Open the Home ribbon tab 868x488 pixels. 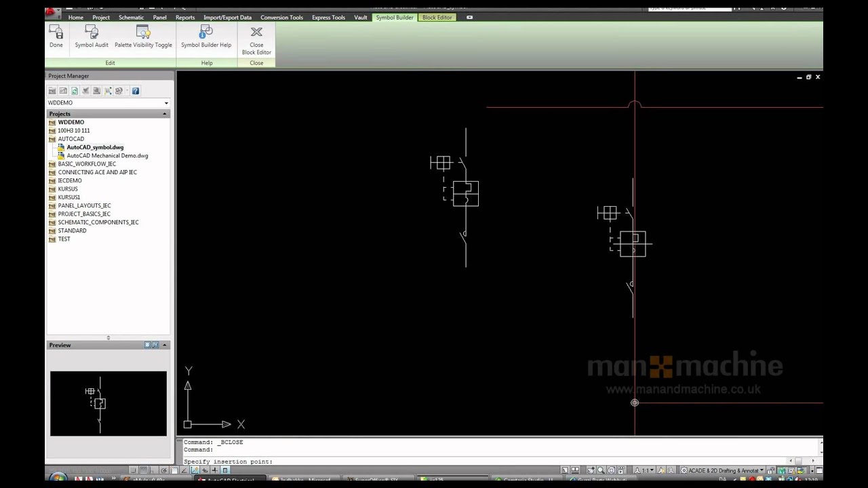point(76,18)
